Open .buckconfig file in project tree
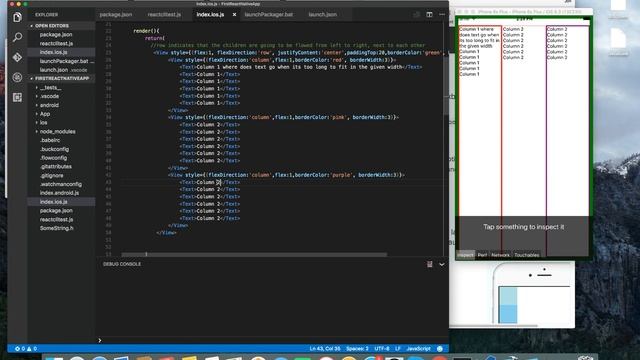Image resolution: width=640 pixels, height=360 pixels. click(x=54, y=149)
